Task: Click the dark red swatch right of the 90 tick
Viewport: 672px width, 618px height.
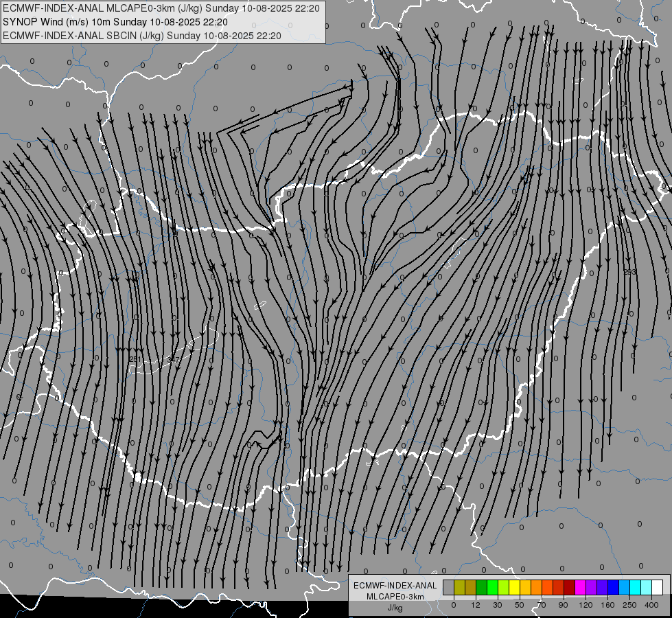Action: tap(570, 587)
